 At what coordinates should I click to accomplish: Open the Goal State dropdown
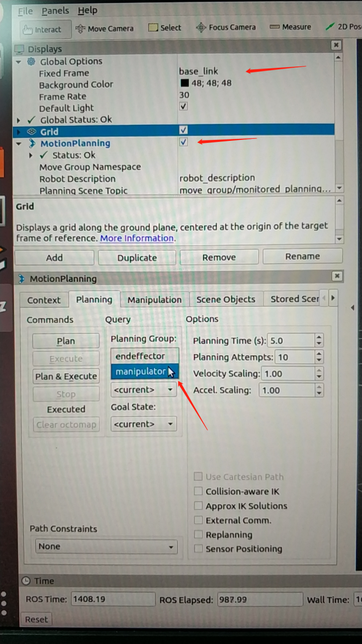click(x=144, y=424)
